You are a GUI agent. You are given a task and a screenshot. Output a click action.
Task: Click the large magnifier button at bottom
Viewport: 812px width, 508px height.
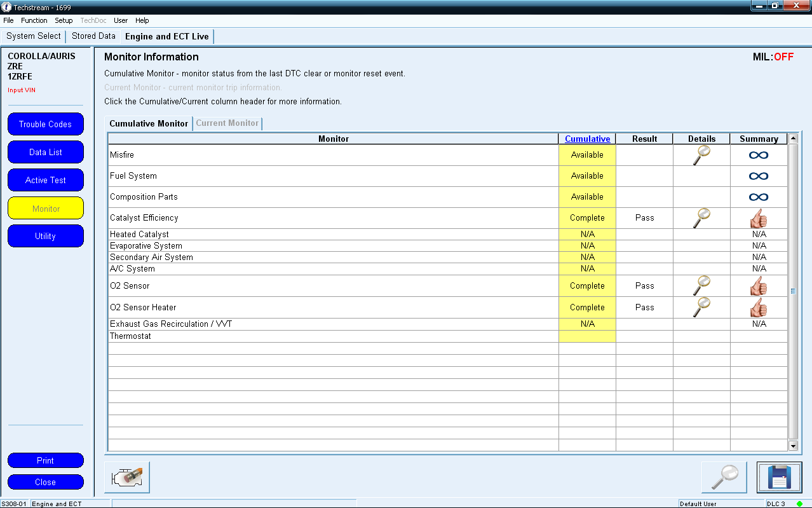pos(724,477)
